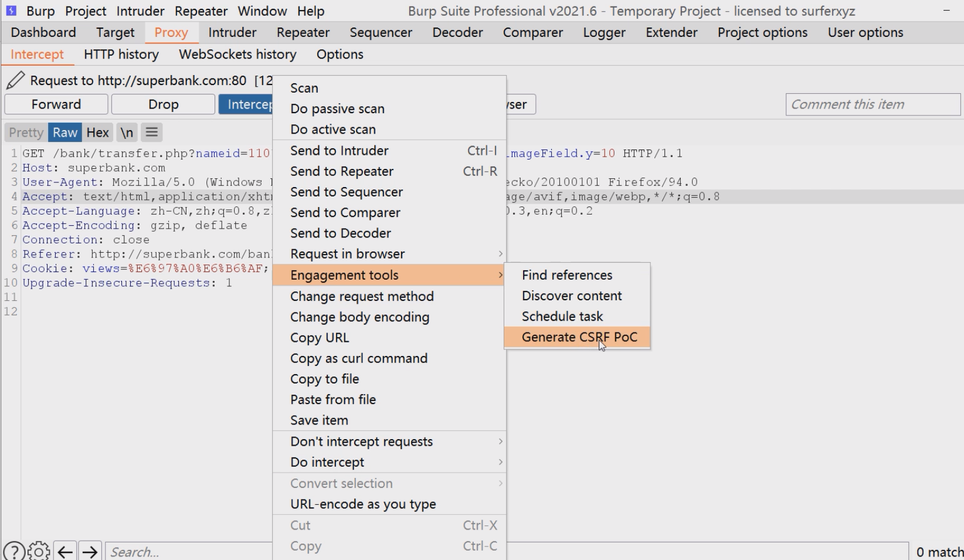Select Find references in submenu

pyautogui.click(x=577, y=275)
